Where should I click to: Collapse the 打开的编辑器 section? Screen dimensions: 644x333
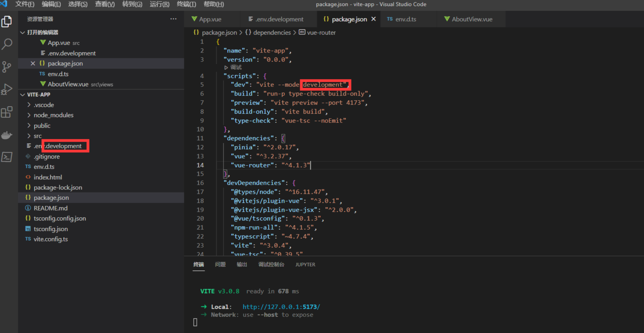click(22, 33)
